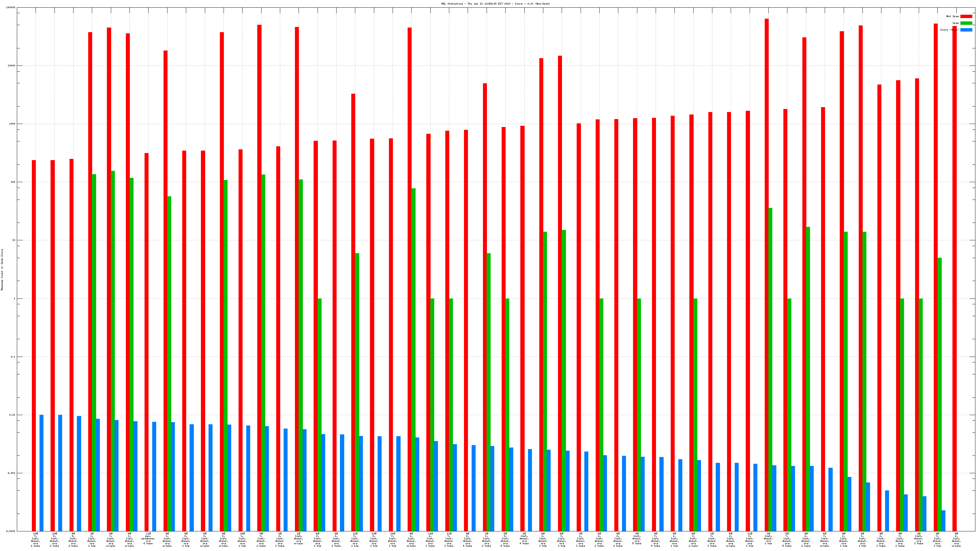
Task: Click the 'Message Count or Spam Score' axis label
Action: (x=2, y=270)
